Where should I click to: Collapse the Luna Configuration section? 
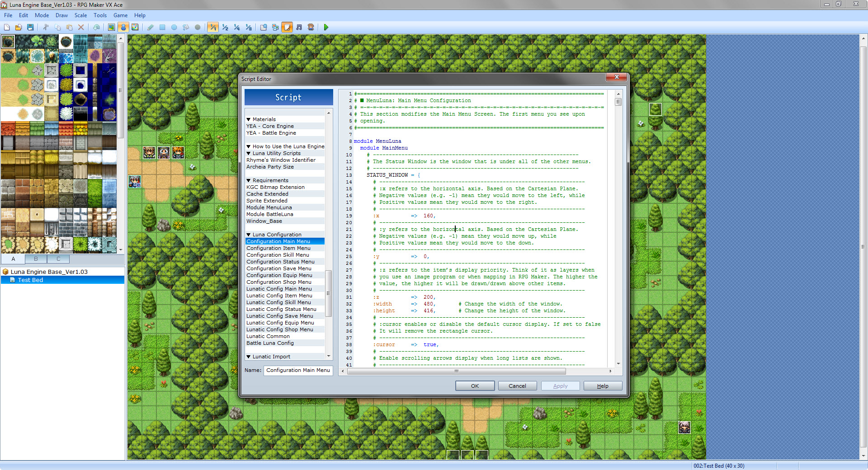(249, 234)
